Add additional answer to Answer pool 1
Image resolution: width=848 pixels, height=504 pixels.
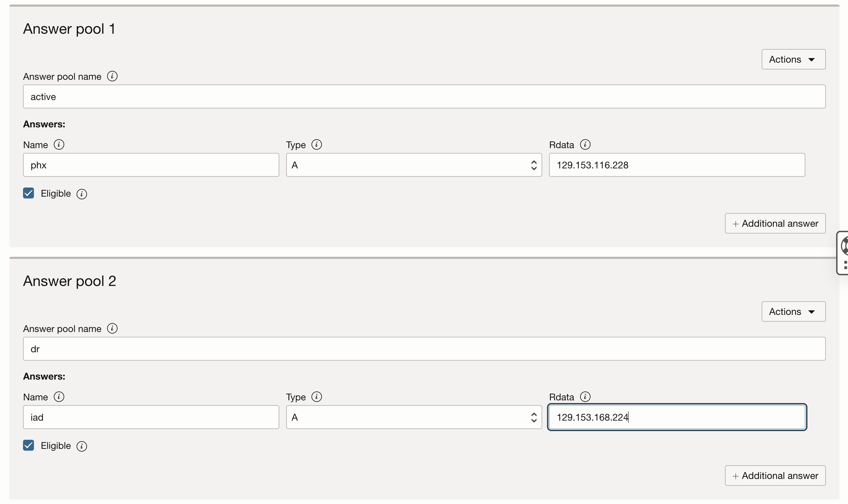[x=775, y=223]
